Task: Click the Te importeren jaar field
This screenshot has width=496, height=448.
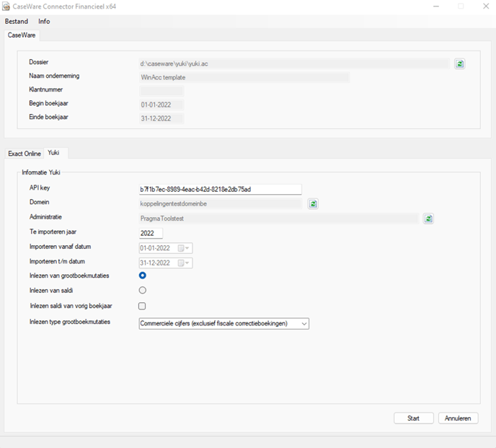Action: (x=151, y=233)
